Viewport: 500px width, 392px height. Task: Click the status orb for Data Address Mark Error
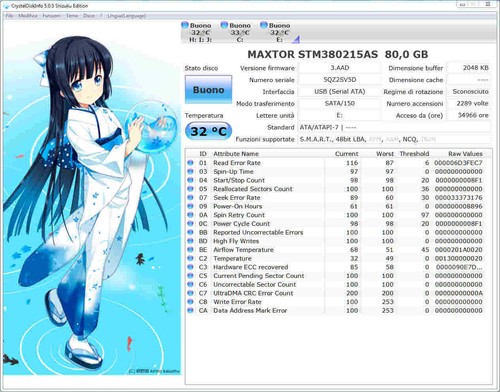click(190, 310)
